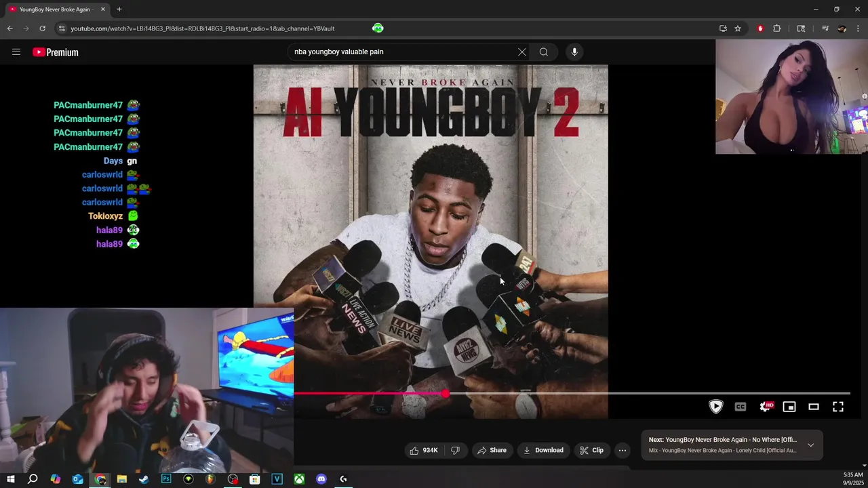This screenshot has width=868, height=488.
Task: Expand the Next up playlist chevron
Action: (810, 445)
